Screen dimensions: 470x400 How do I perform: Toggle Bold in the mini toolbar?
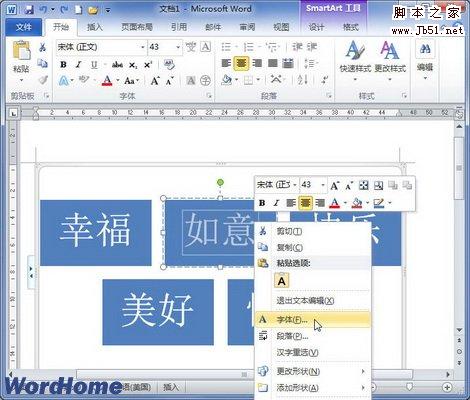[x=262, y=203]
